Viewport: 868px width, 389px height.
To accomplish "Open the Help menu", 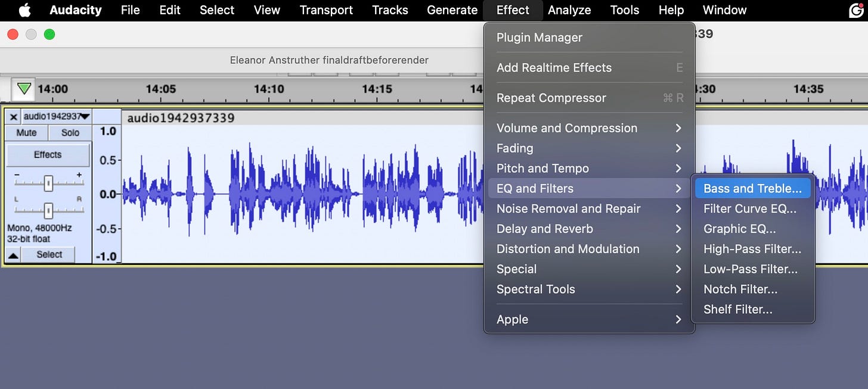I will [x=671, y=10].
